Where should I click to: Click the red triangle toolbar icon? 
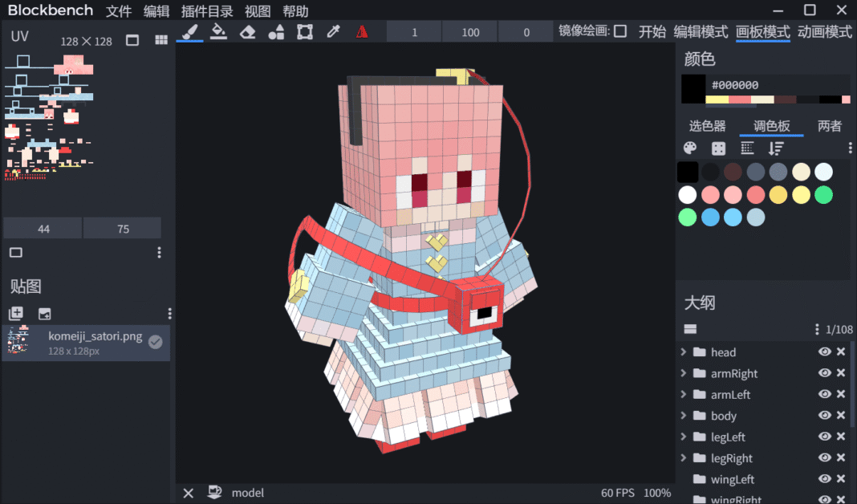pos(362,32)
